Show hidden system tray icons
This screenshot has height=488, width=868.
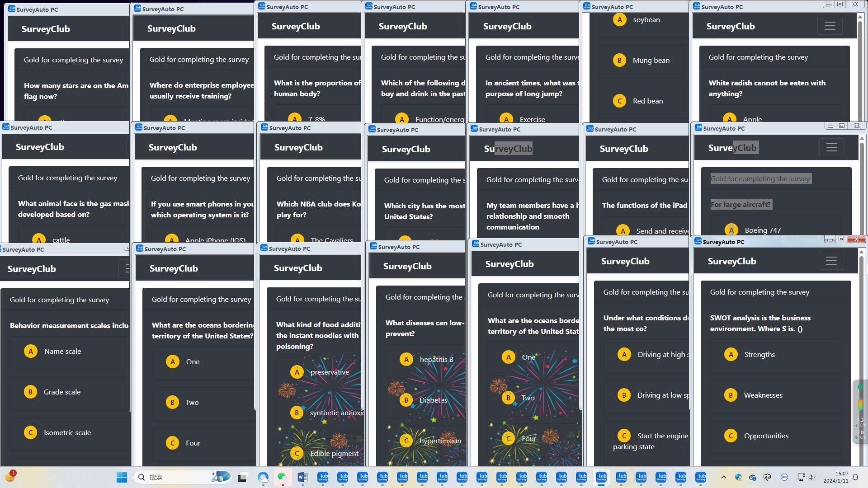click(723, 477)
